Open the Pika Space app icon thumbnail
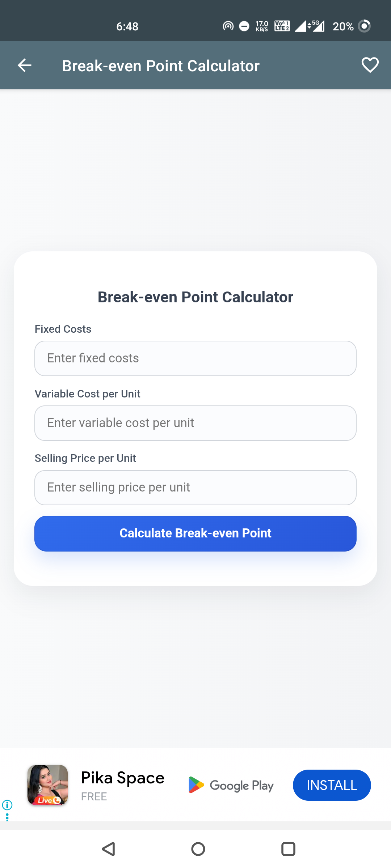This screenshot has height=868, width=391. point(48,785)
